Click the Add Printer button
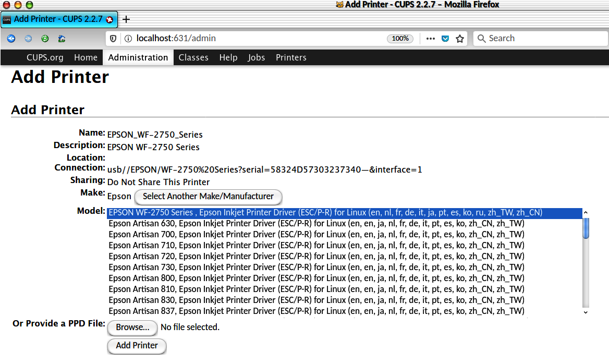Screen dimensions: 609x364 click(x=137, y=345)
